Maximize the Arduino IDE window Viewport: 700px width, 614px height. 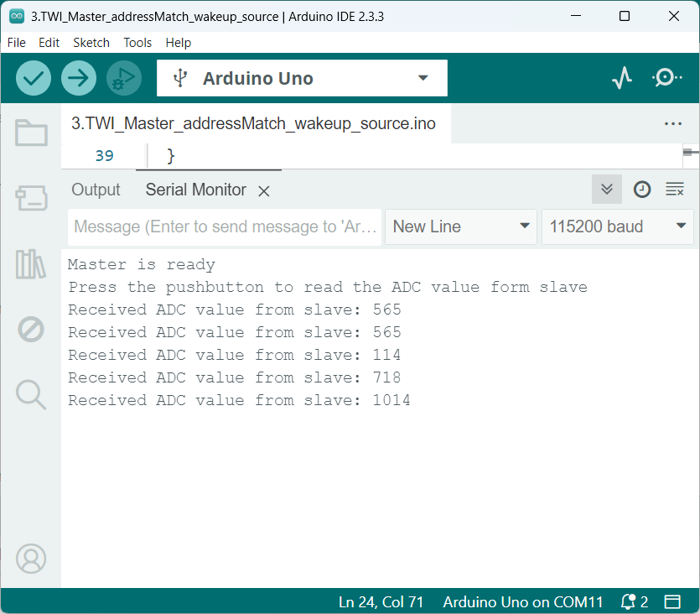click(x=625, y=16)
